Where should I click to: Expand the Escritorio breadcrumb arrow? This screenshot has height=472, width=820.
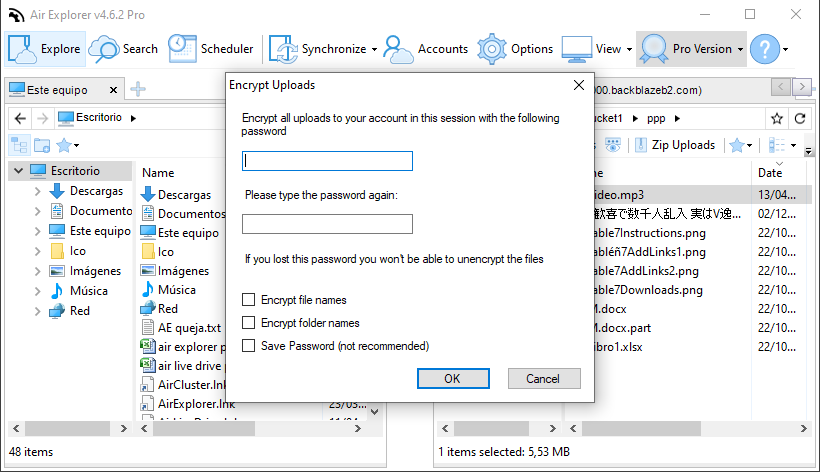coord(133,118)
